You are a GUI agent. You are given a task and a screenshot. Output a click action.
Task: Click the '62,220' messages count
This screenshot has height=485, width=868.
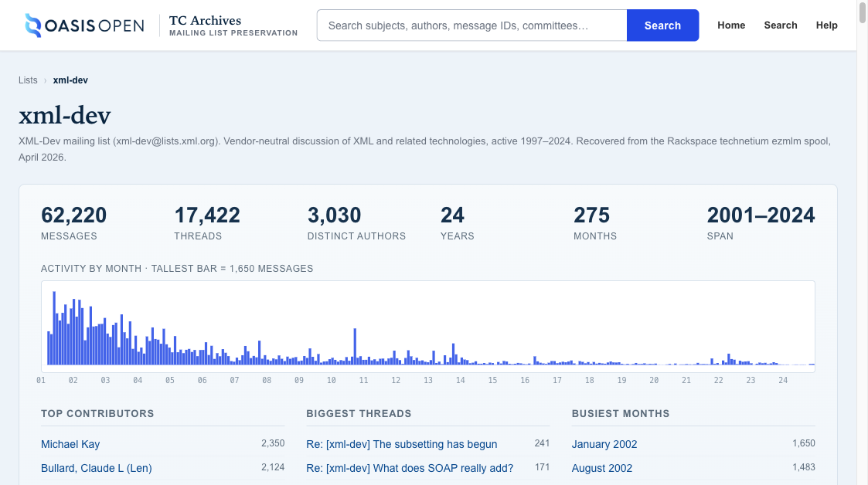pyautogui.click(x=73, y=215)
